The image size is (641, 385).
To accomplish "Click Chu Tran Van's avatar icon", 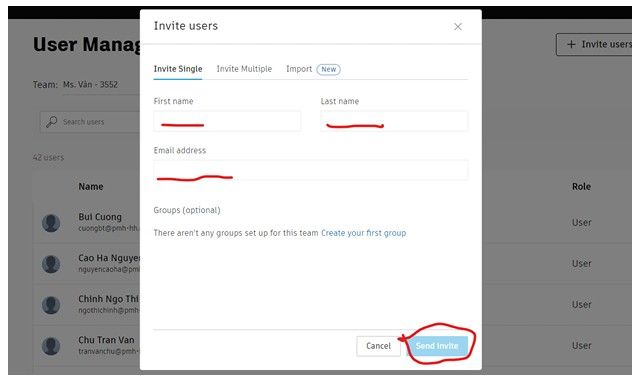I will [x=51, y=346].
